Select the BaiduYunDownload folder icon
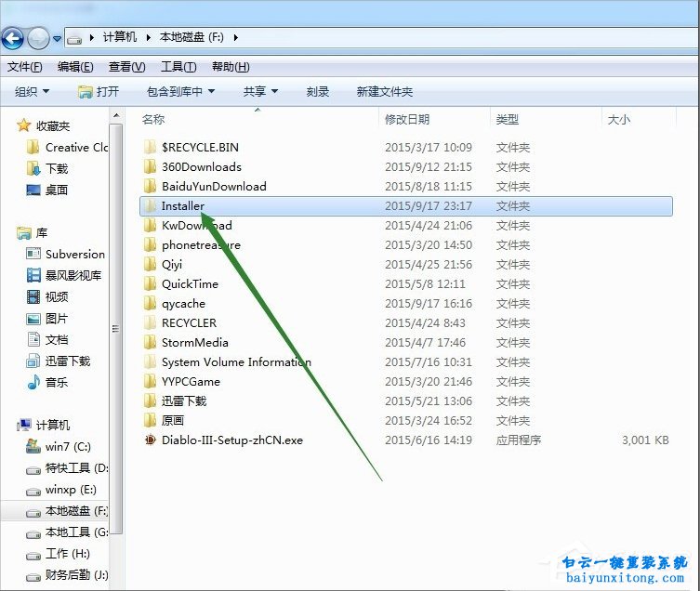 click(x=150, y=186)
